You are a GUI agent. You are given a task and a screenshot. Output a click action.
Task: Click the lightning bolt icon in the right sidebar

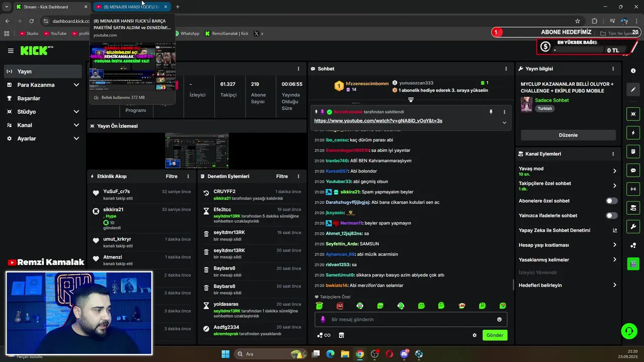pyautogui.click(x=633, y=133)
